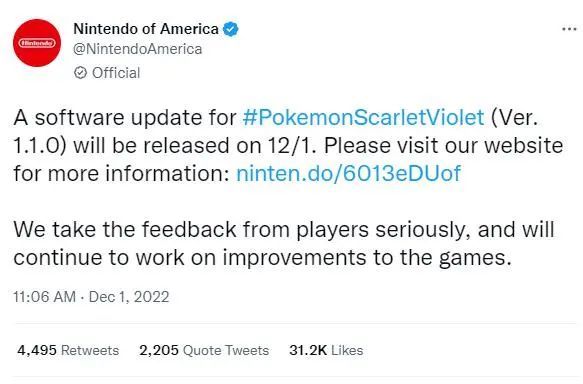
Task: Click the gray Official checkmark icon
Action: click(80, 73)
